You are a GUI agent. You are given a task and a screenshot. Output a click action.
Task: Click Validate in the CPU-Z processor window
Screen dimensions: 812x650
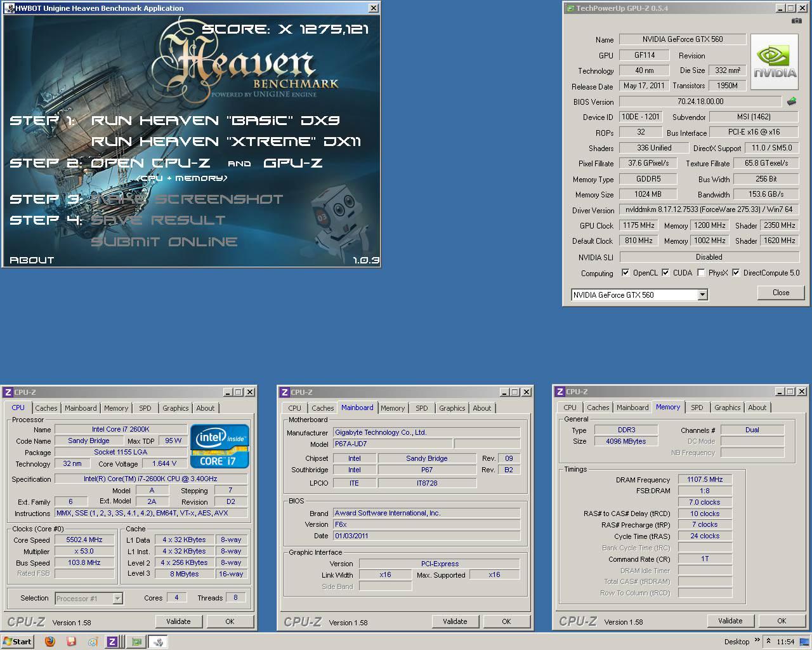pyautogui.click(x=178, y=621)
